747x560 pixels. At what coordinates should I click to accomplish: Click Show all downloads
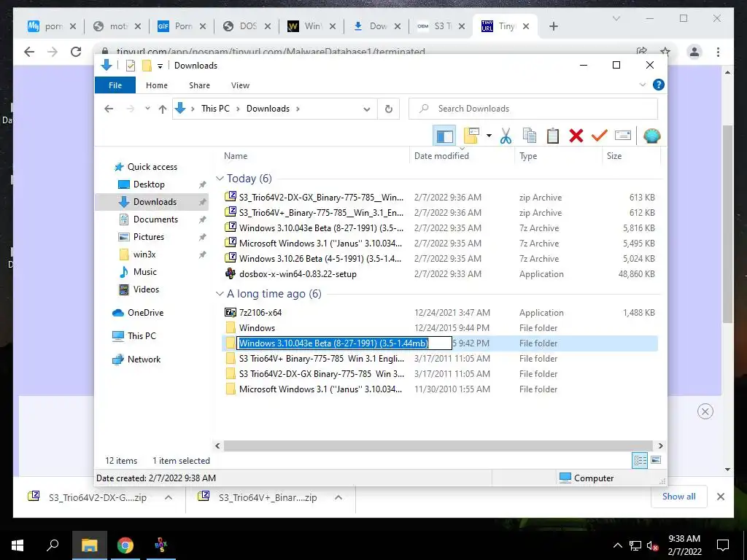(x=679, y=496)
